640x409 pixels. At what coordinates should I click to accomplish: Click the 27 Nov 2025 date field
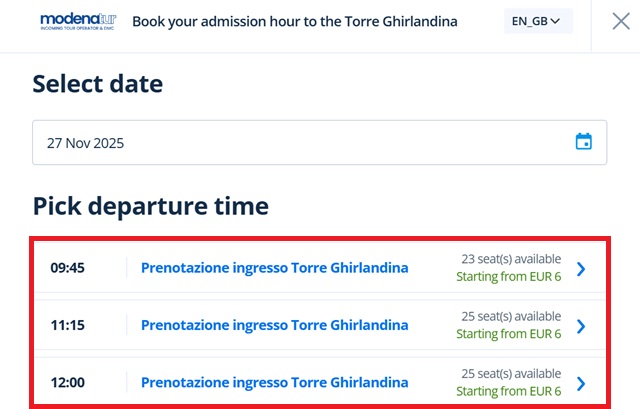(300, 143)
